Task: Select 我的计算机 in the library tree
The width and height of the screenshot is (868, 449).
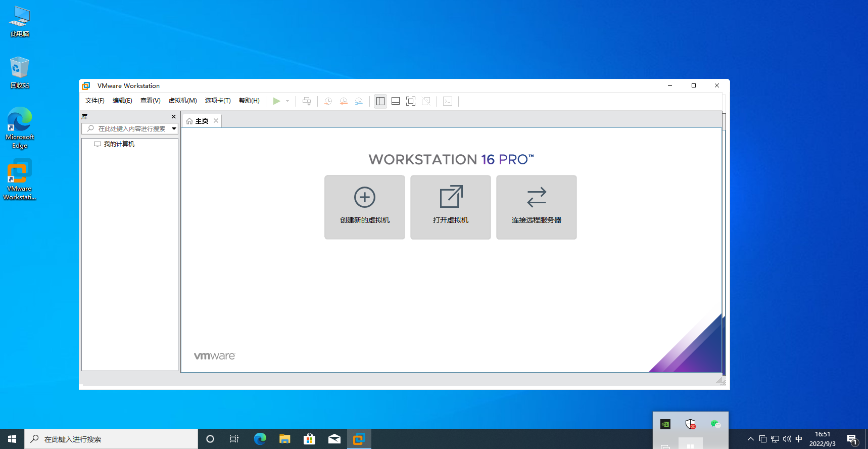Action: 114,144
